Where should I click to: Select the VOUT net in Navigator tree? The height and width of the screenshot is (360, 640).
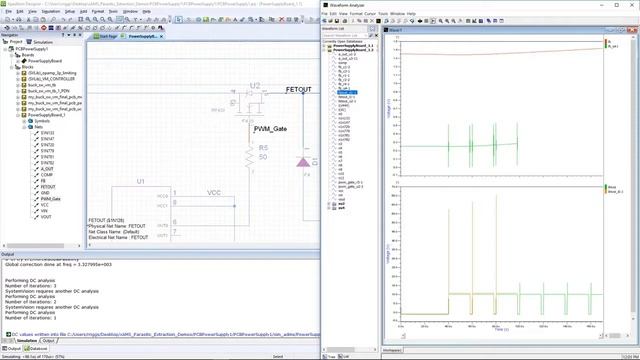[46, 217]
